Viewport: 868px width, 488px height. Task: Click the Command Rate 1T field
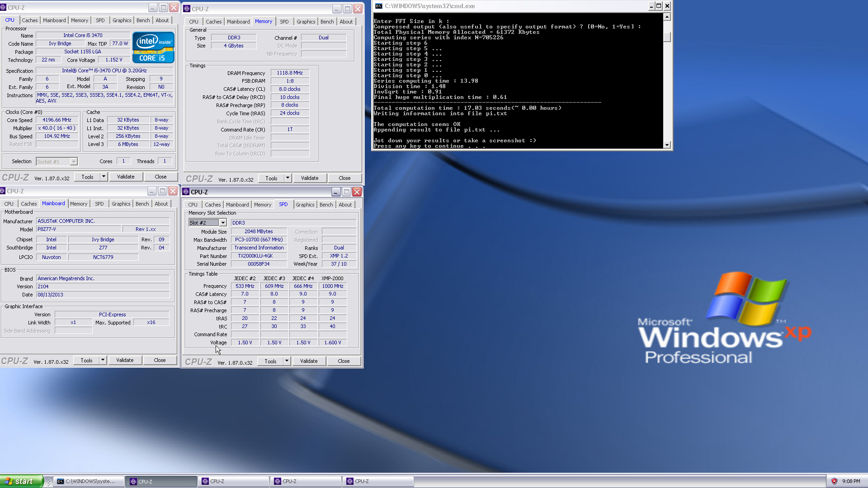(x=290, y=129)
